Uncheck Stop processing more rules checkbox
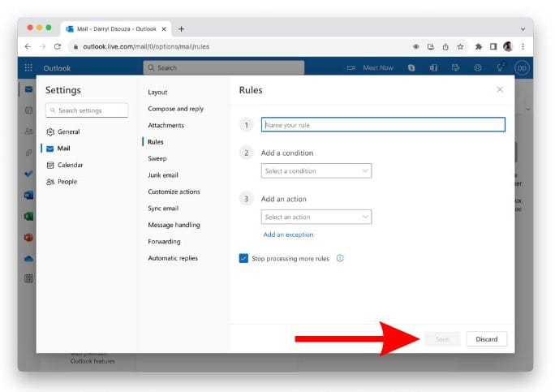This screenshot has height=392, width=555. 243,258
